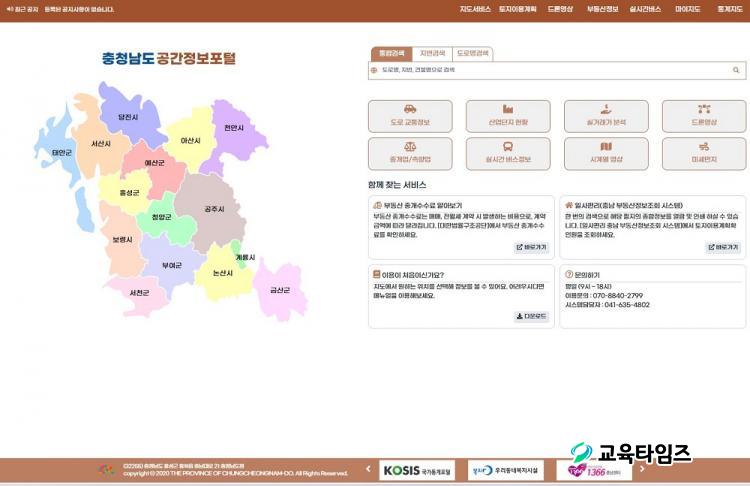Switch to the 도로명검색 tab
750x486 pixels.
coord(473,54)
